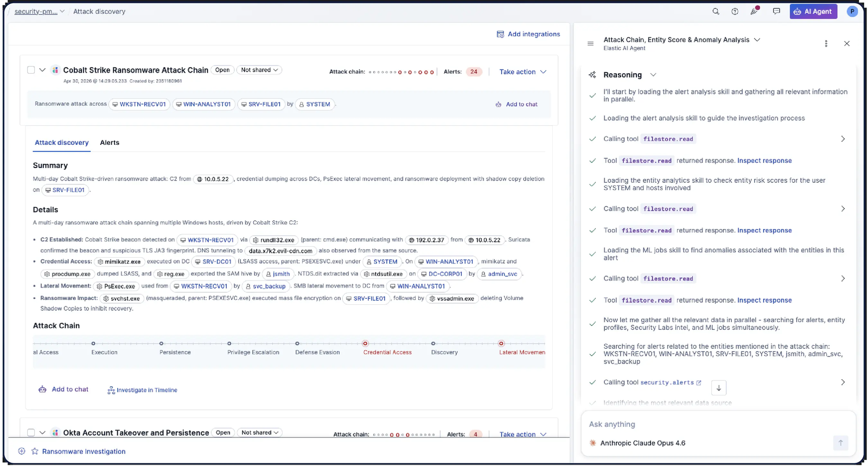This screenshot has height=466, width=868.
Task: Open the chat feedback icon in header
Action: coord(776,11)
